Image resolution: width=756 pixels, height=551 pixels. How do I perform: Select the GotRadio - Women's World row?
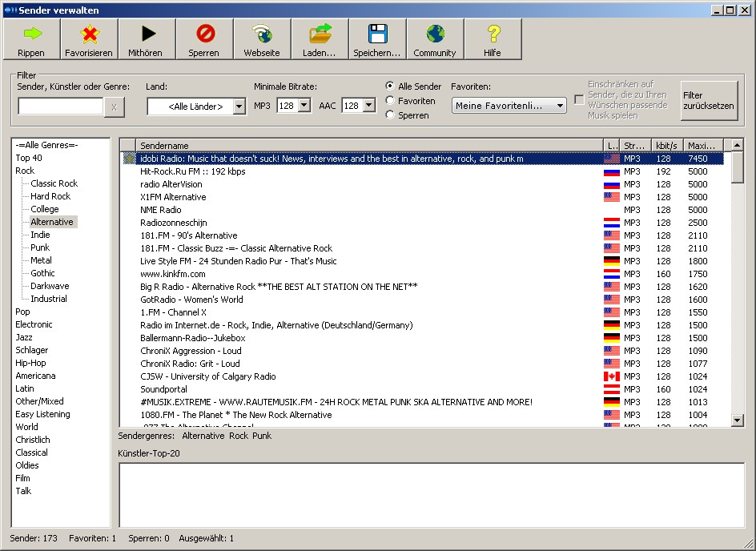422,300
